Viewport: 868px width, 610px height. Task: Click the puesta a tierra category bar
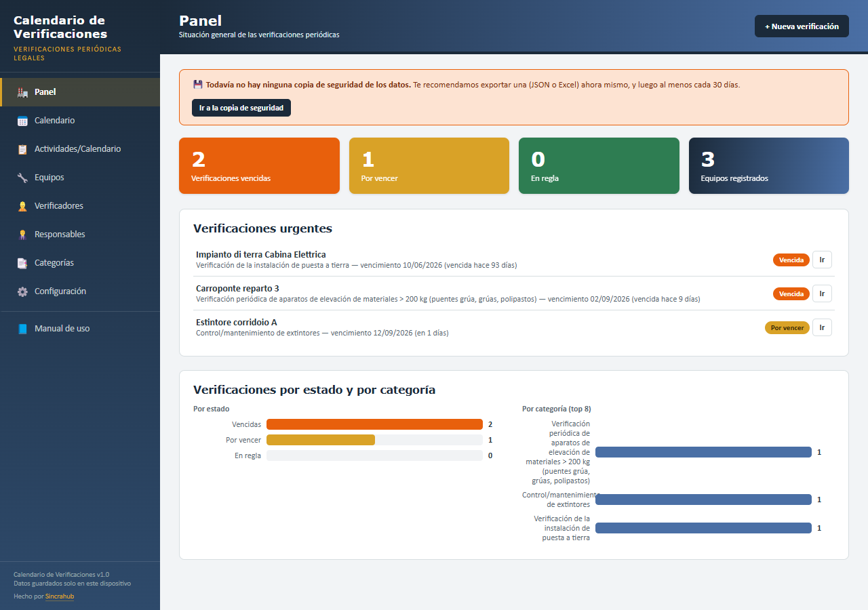point(703,528)
